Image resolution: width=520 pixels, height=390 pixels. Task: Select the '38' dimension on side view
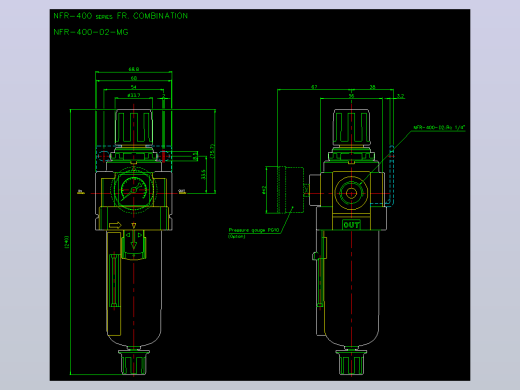tap(372, 87)
